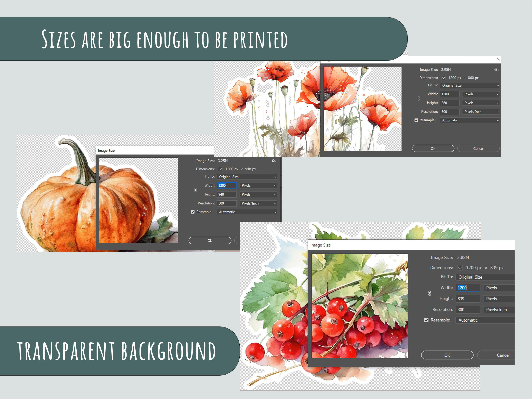Expand the Dimensions chevron in the pumpkin dialog

click(220, 169)
